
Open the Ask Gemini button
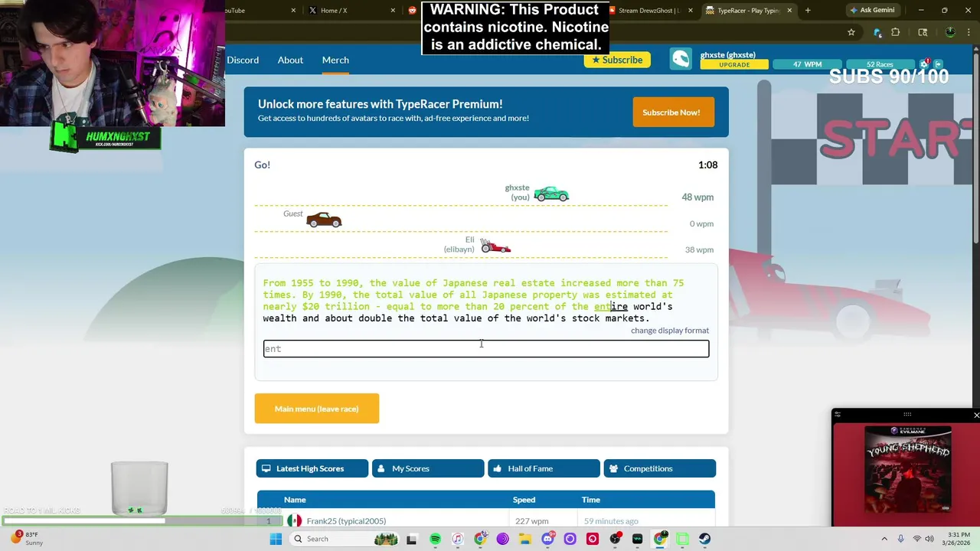point(872,11)
